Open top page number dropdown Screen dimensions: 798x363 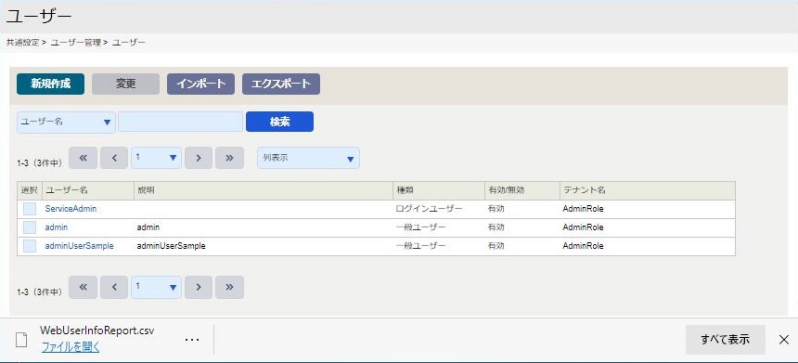(156, 158)
